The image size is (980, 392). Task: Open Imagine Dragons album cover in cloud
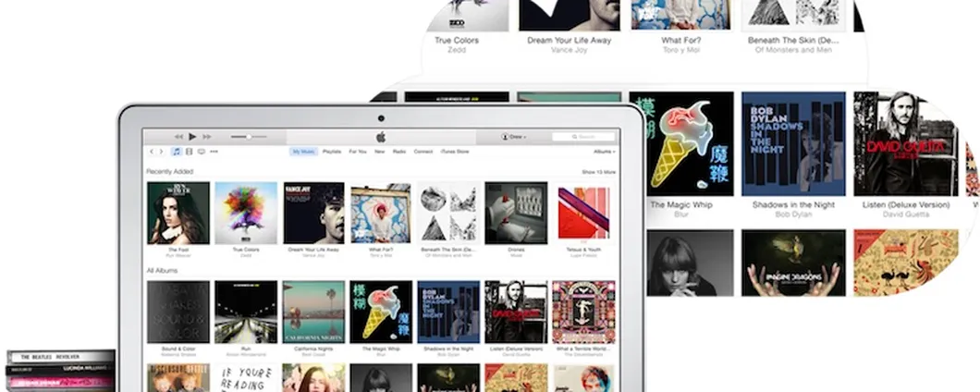point(794,263)
